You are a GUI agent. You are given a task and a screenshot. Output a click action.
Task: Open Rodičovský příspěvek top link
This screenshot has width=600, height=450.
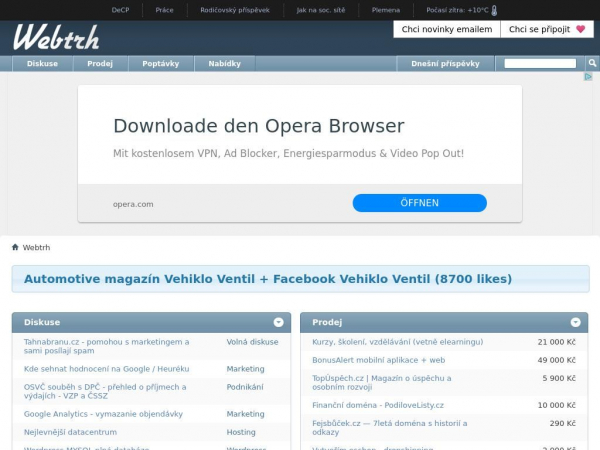235,10
